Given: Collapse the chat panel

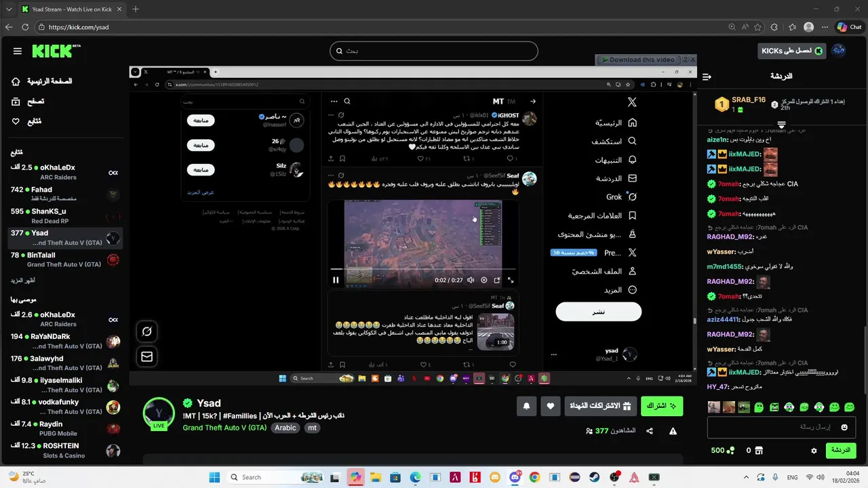Looking at the screenshot, I should (x=707, y=77).
